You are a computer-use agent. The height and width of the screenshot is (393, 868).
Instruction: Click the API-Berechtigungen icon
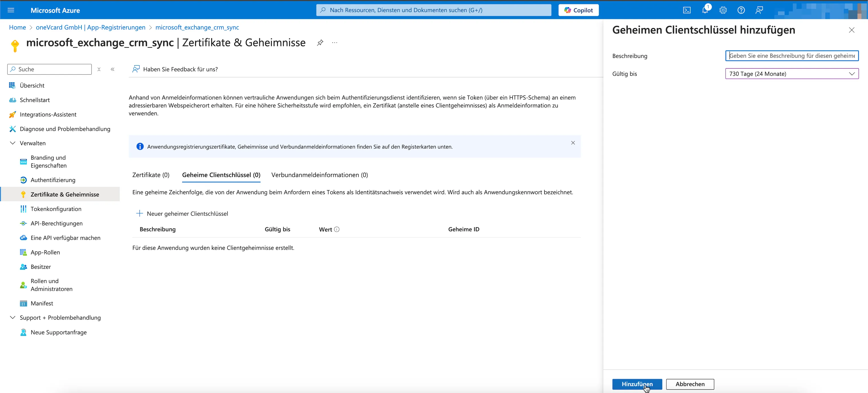[23, 224]
